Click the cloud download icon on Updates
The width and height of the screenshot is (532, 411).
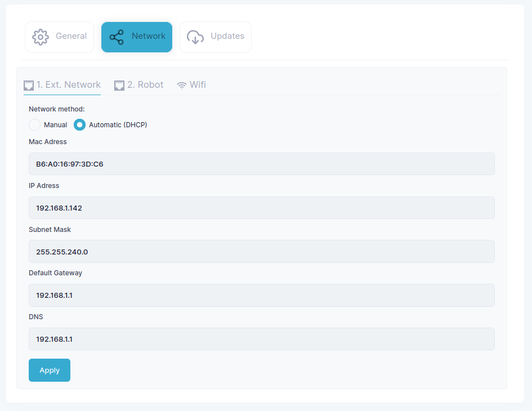click(195, 37)
